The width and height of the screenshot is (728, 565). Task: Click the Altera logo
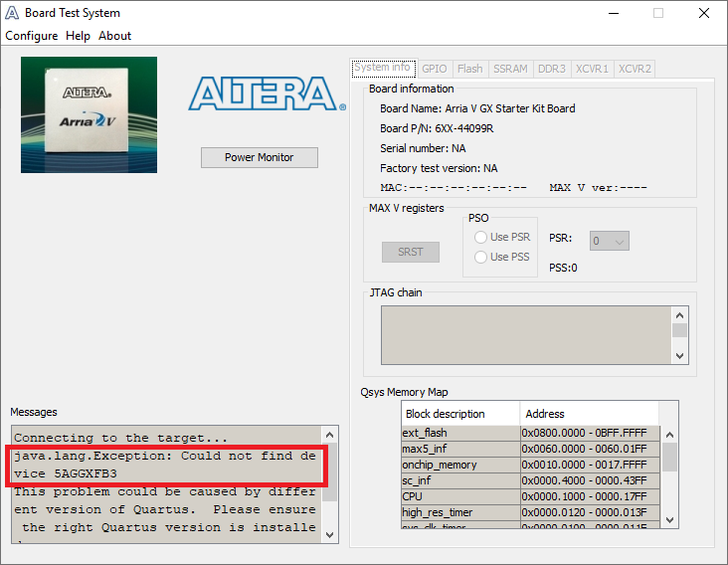tap(267, 94)
